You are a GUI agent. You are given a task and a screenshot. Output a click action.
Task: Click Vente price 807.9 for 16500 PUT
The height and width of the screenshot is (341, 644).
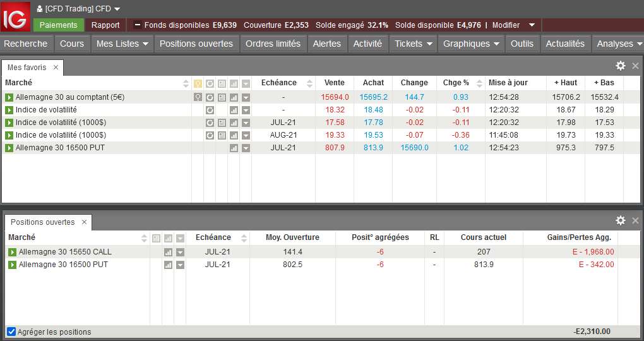335,148
